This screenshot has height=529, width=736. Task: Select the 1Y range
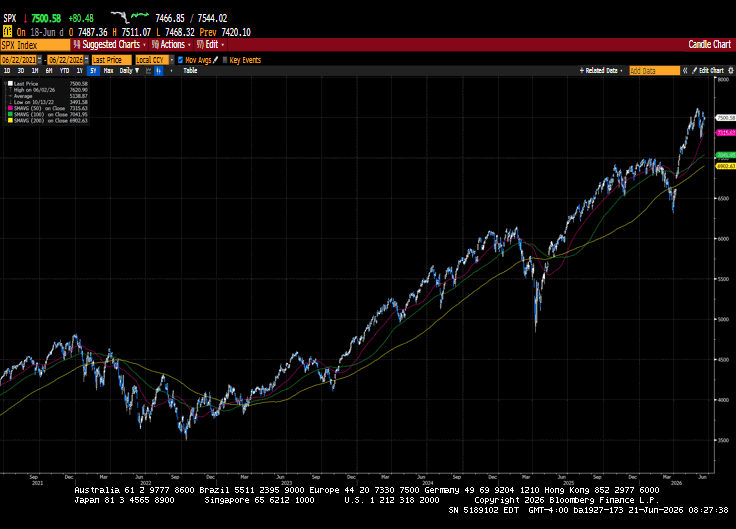[79, 71]
